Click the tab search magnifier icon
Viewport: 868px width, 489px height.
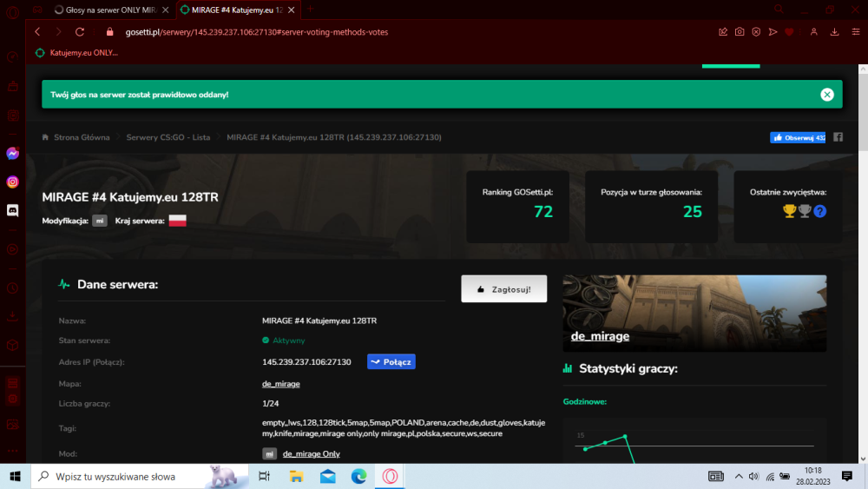click(779, 9)
